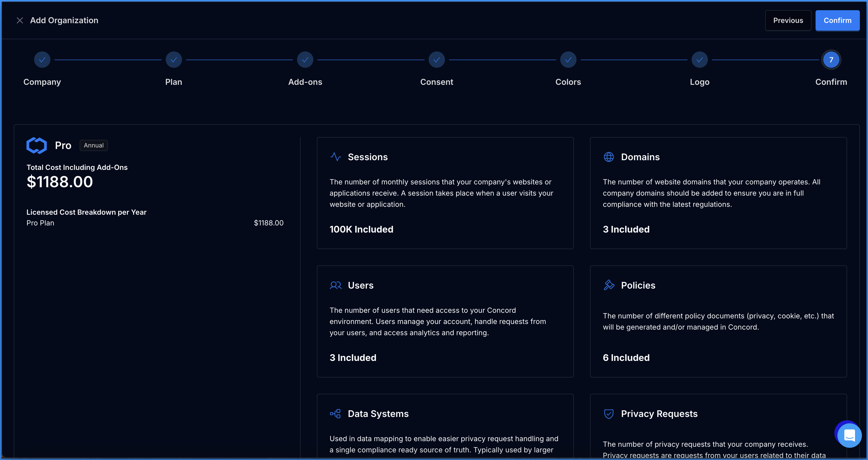
Task: Click the Policies card heading
Action: (638, 285)
